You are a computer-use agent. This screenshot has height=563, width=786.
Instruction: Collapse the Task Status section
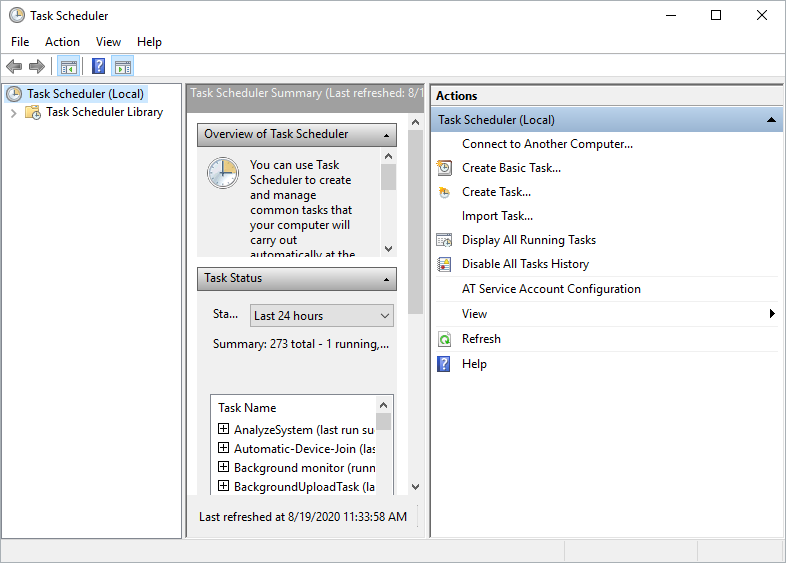(x=385, y=279)
